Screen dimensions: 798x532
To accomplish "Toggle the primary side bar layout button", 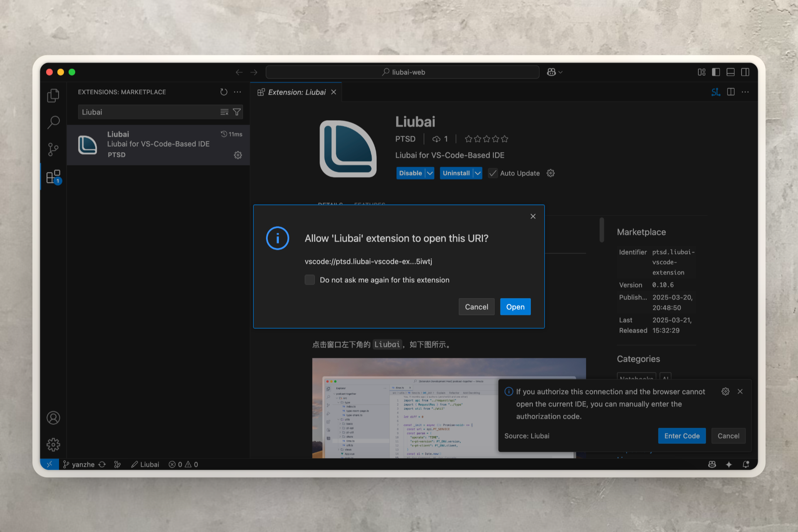I will point(716,72).
